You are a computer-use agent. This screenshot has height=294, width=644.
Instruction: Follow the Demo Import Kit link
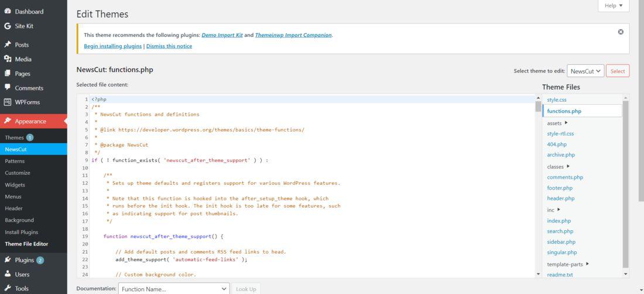tap(222, 35)
